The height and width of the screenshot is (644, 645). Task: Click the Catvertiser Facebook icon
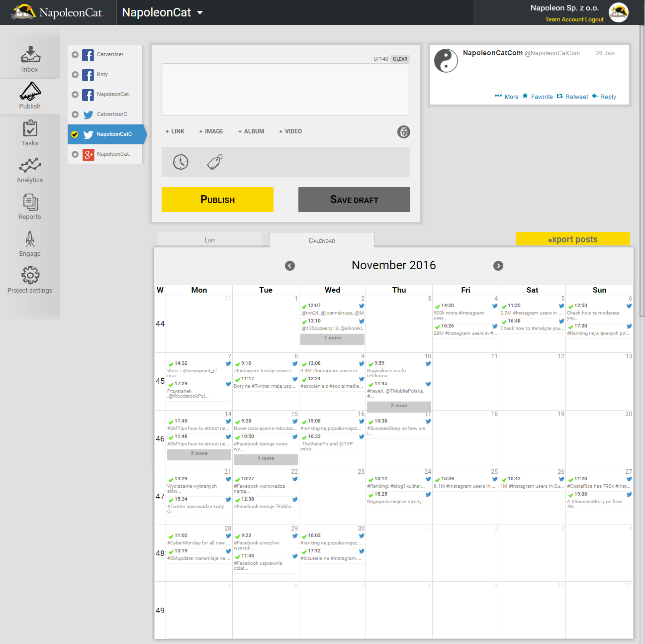tap(88, 55)
